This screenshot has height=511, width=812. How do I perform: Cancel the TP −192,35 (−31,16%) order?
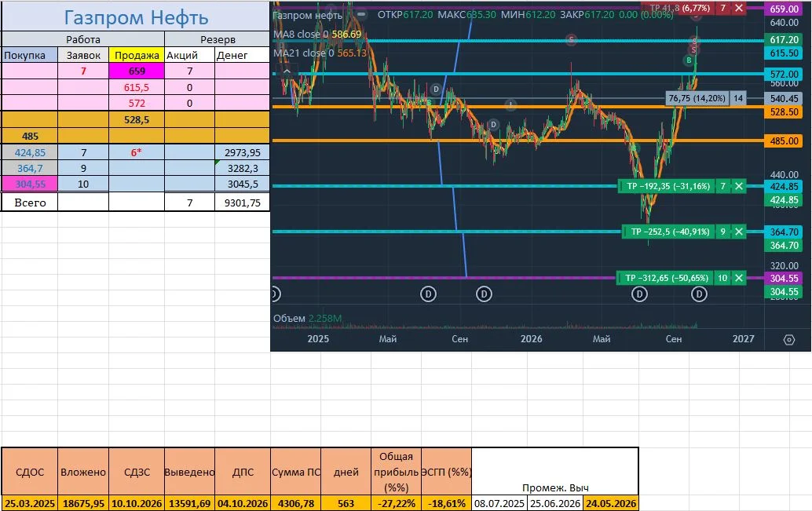[739, 186]
